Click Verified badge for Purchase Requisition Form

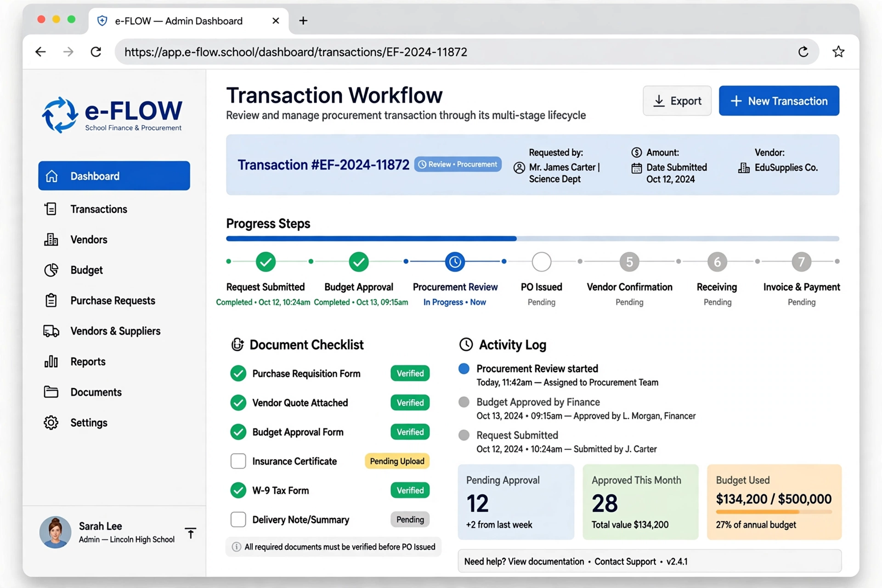tap(410, 373)
